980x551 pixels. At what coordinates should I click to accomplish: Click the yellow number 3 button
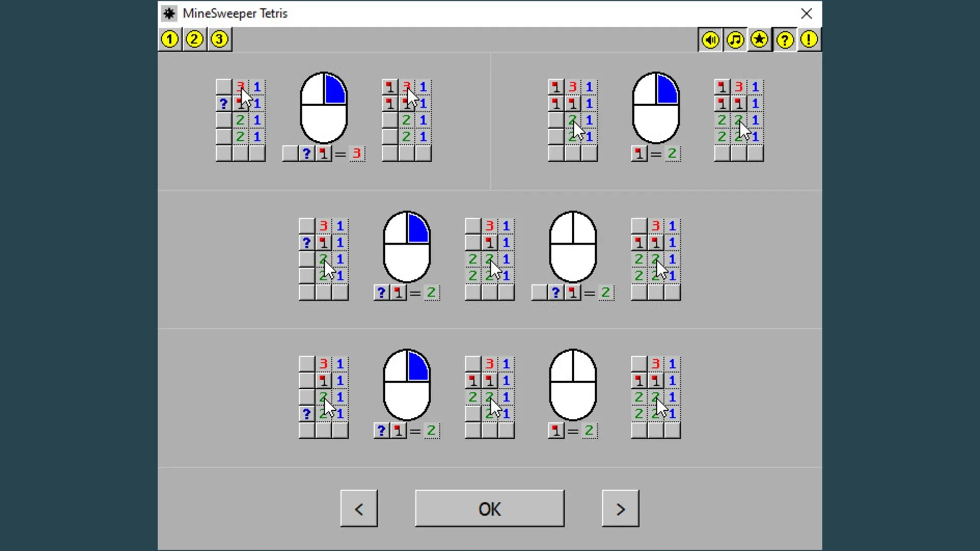[219, 39]
